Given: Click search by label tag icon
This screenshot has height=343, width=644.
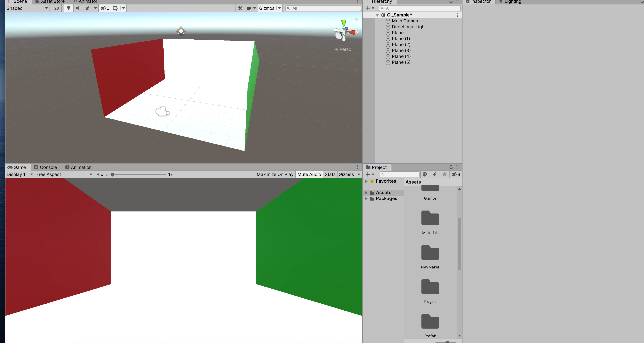Looking at the screenshot, I should tap(435, 174).
